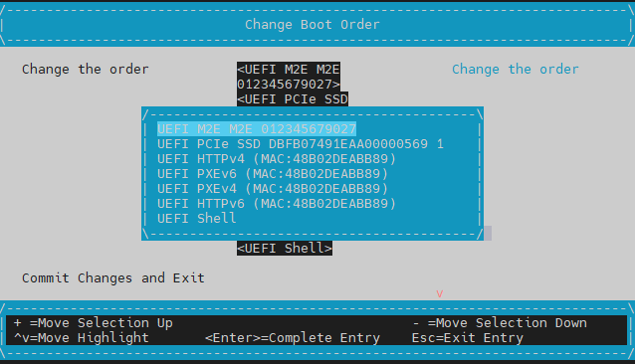Click the - =Move Selection Down hint

pos(500,323)
